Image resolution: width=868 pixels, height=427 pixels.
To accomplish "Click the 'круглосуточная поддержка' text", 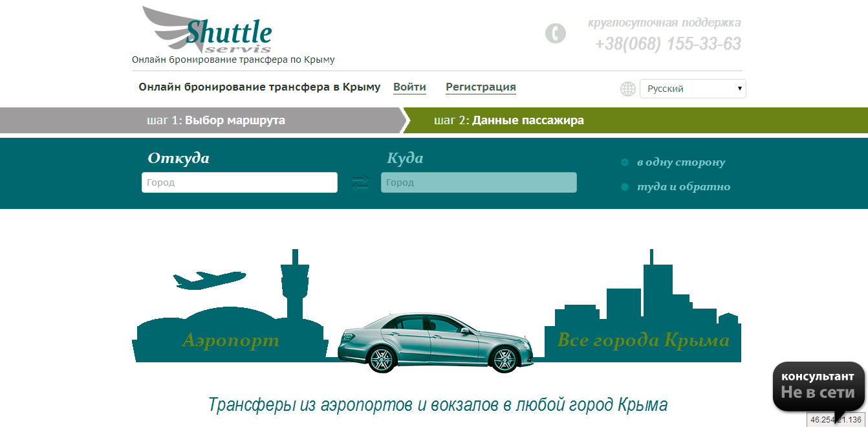I will point(664,23).
